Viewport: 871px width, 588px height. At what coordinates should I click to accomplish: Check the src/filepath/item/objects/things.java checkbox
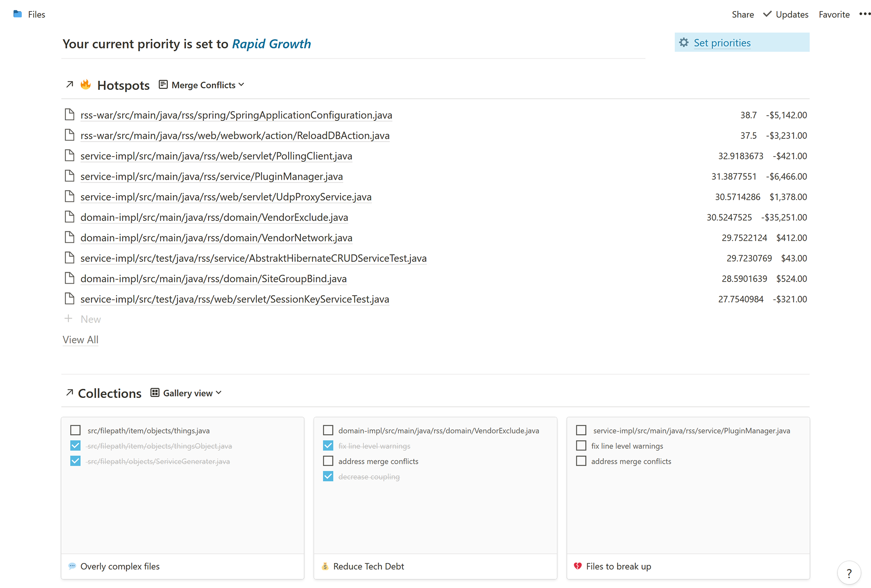[75, 430]
